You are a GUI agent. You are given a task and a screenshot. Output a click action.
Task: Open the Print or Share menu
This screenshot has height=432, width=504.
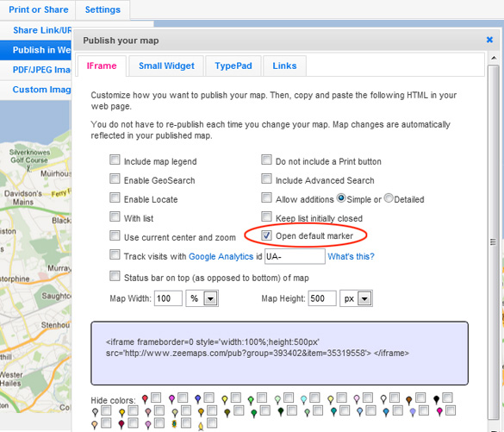pyautogui.click(x=38, y=9)
